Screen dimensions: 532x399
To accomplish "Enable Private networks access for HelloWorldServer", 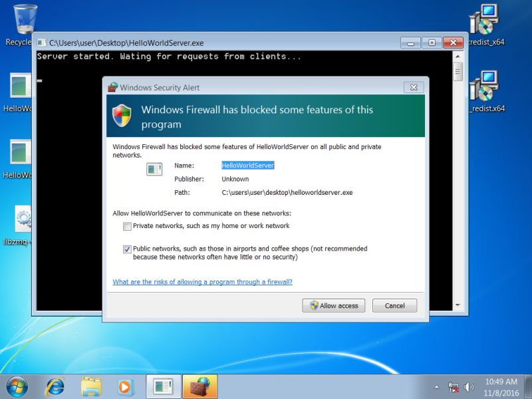I will [x=127, y=227].
